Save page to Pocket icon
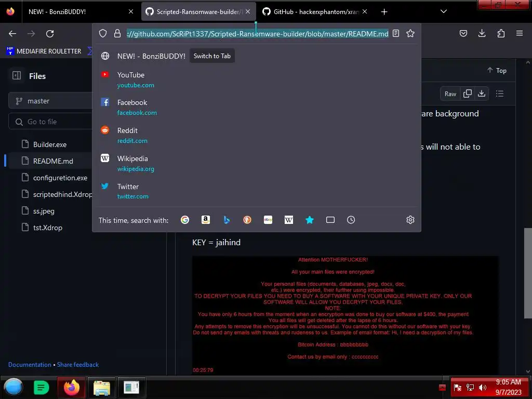 463,33
